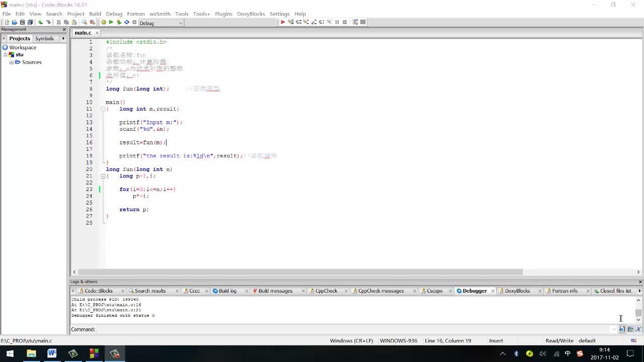
Task: Collapse the main function code block
Action: [x=103, y=109]
